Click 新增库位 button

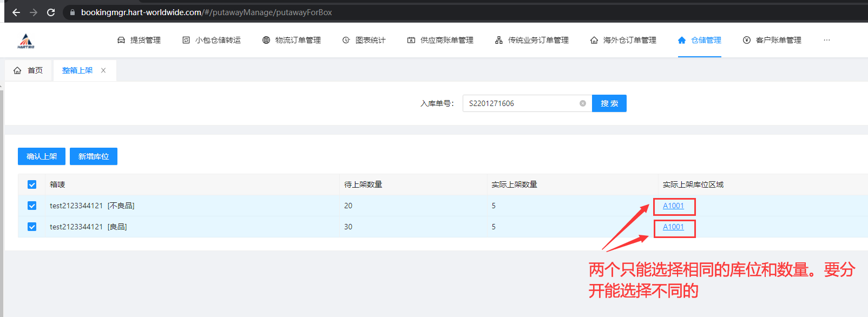point(94,156)
